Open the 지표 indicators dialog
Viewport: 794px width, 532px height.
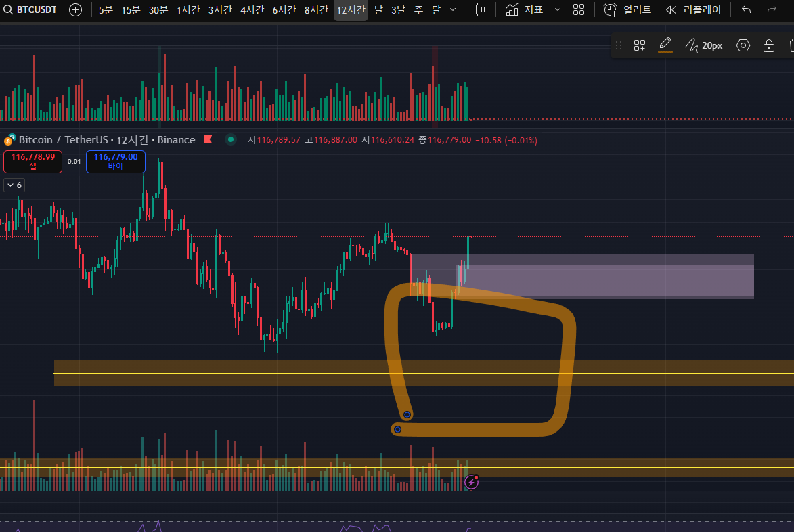(525, 9)
